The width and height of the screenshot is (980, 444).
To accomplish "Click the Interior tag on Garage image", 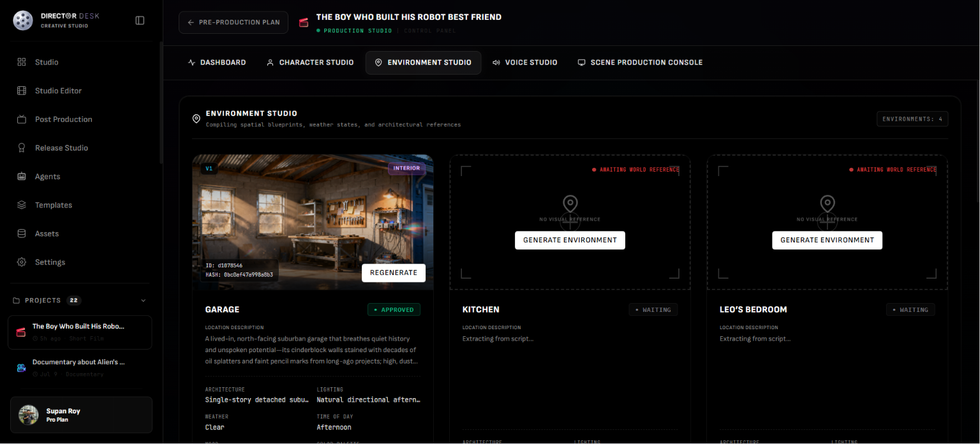I will pos(406,168).
